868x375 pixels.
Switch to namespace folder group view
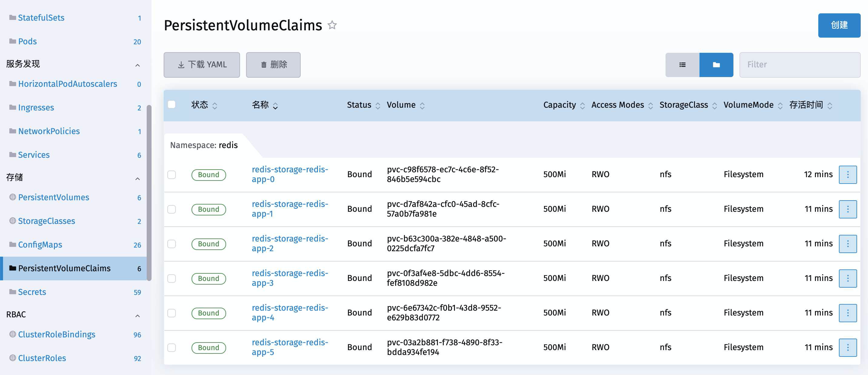click(716, 65)
